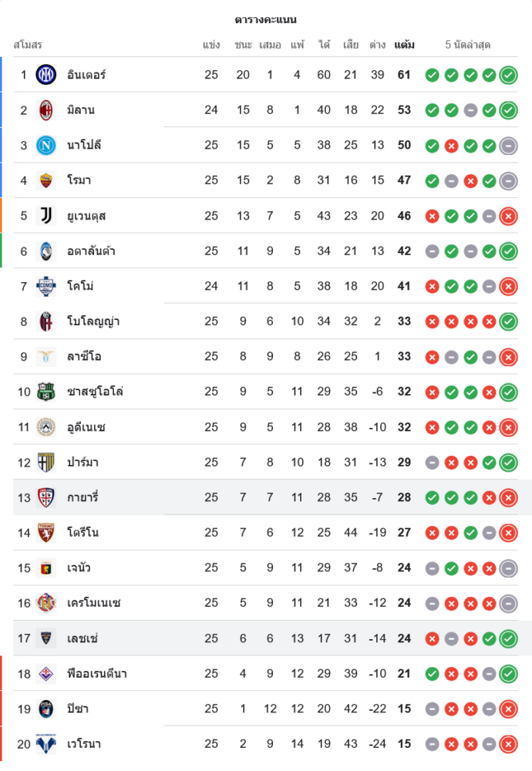Click the Fiorentina crest icon
532x771 pixels.
coord(46,674)
